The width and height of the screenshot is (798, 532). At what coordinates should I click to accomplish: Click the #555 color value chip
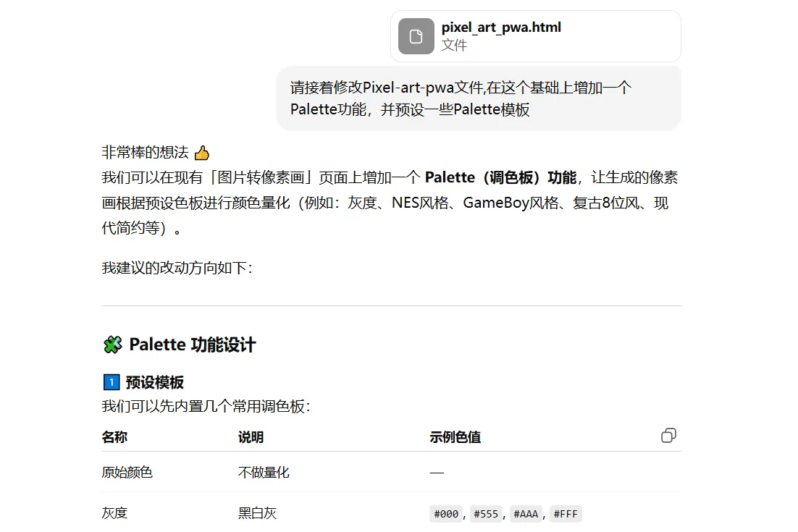(485, 513)
